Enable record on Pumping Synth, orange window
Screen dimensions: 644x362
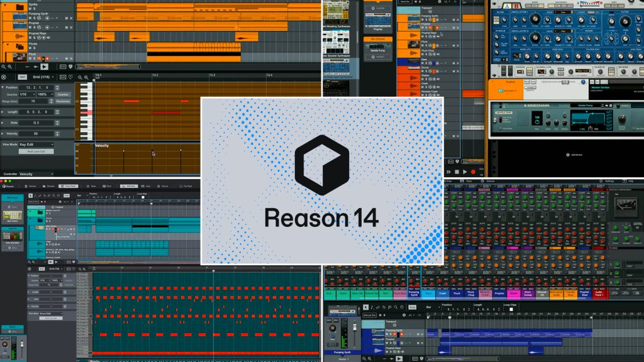(47, 18)
